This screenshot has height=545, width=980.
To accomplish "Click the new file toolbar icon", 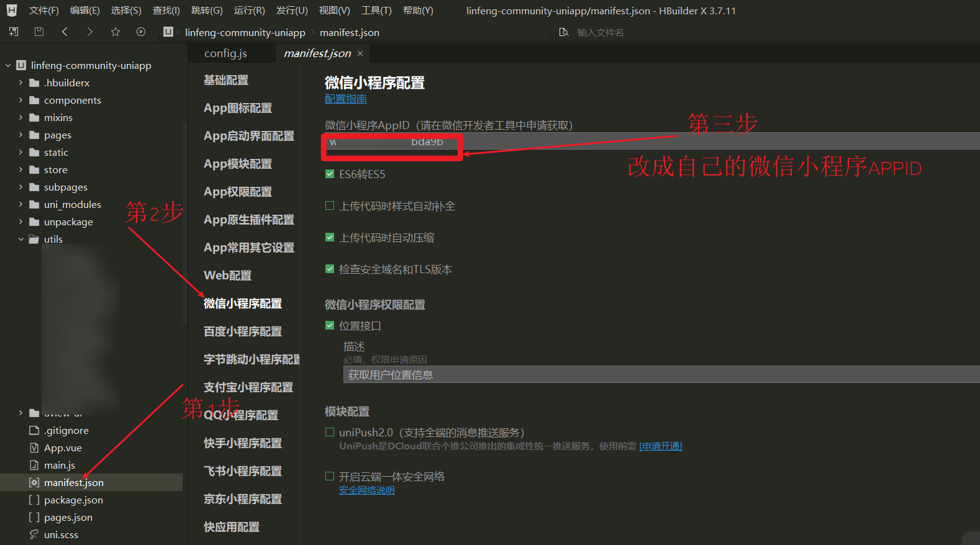I will coord(14,32).
